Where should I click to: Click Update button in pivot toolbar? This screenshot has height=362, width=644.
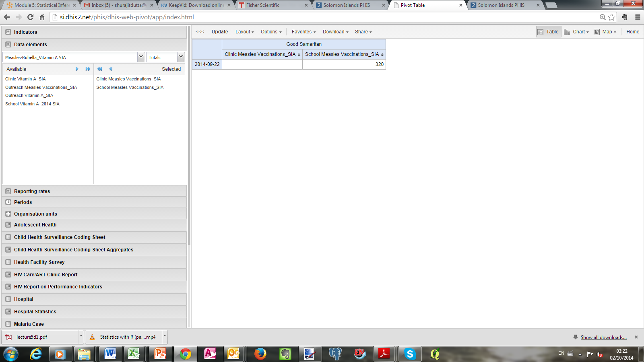[220, 32]
